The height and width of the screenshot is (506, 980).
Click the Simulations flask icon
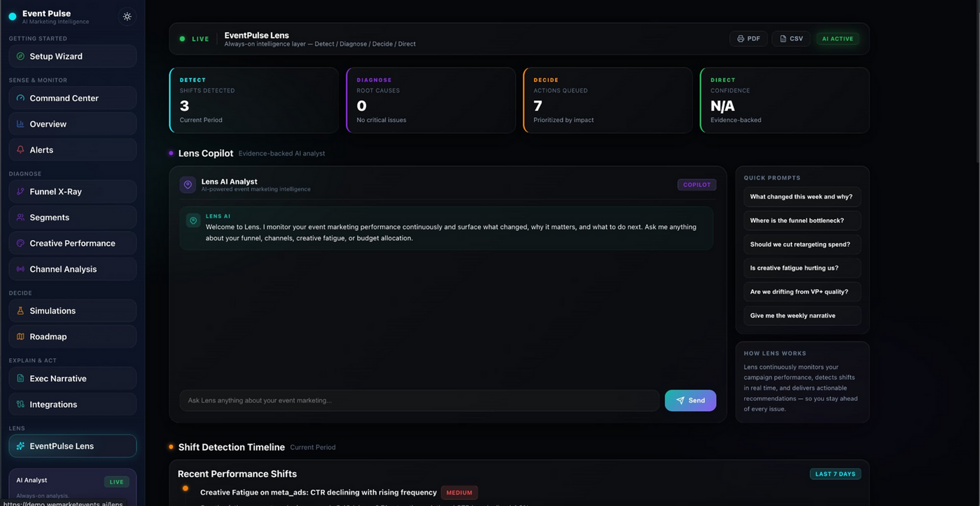click(x=20, y=311)
